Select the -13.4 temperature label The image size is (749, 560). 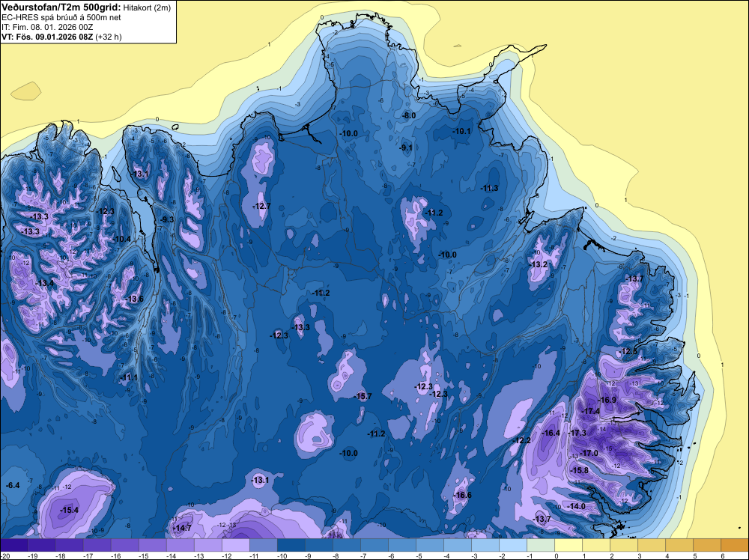tap(44, 283)
